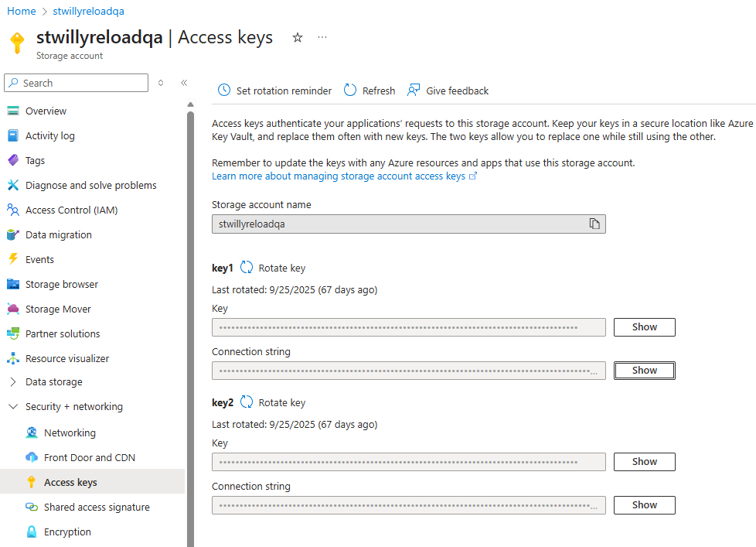This screenshot has height=547, width=756.
Task: Click the rotate icon for key2
Action: point(247,402)
